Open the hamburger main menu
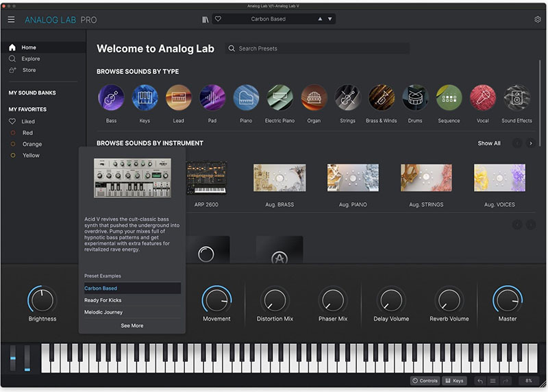548x392 pixels. pyautogui.click(x=11, y=19)
